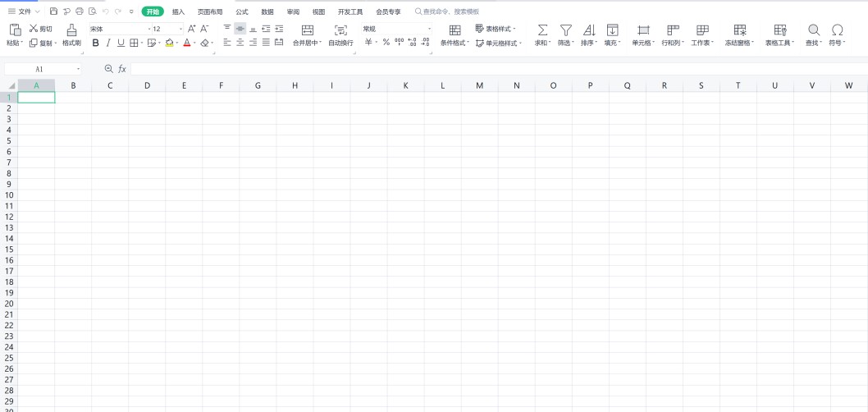Toggle middle vertical alignment
This screenshot has width=868, height=412.
pyautogui.click(x=240, y=28)
